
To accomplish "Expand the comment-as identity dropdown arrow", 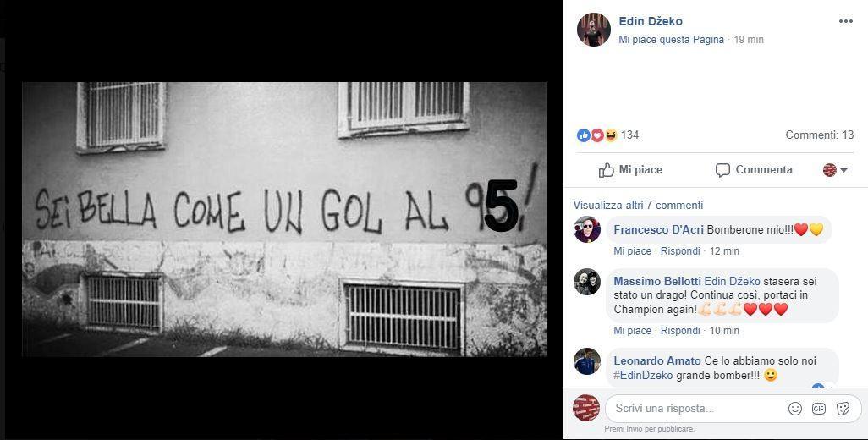I will pyautogui.click(x=843, y=170).
